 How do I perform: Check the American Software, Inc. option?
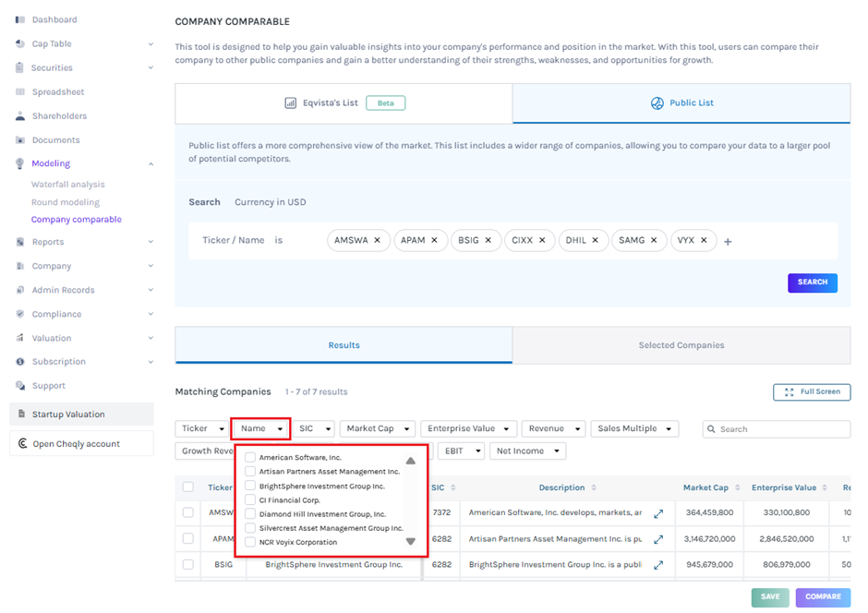(250, 457)
